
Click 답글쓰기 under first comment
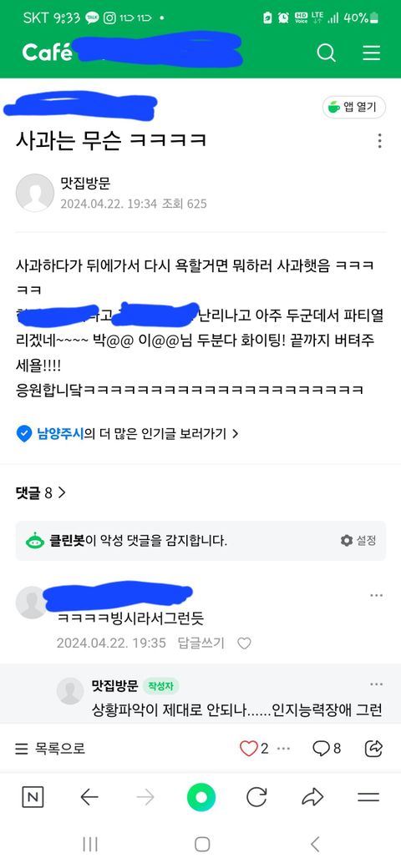201,643
